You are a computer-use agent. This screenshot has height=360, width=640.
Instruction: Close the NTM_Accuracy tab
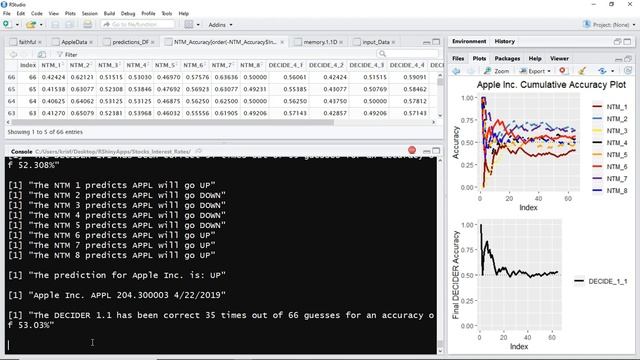(x=282, y=42)
